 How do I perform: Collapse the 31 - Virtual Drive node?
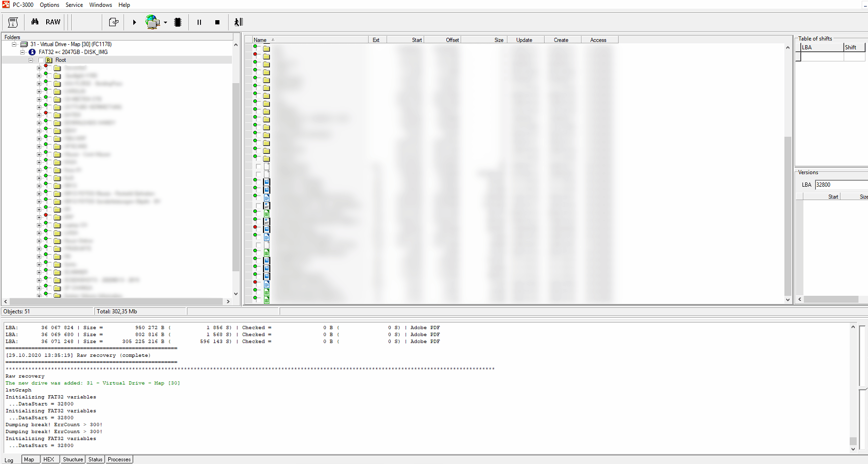14,44
